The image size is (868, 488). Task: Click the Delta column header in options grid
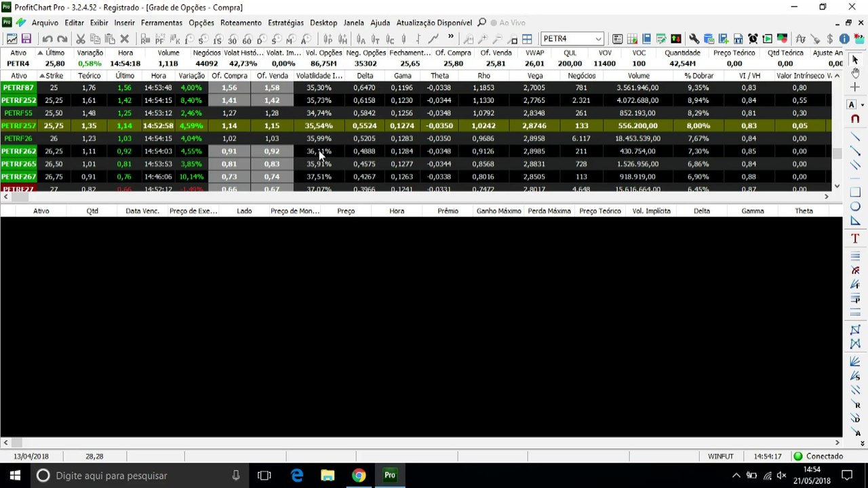[365, 76]
